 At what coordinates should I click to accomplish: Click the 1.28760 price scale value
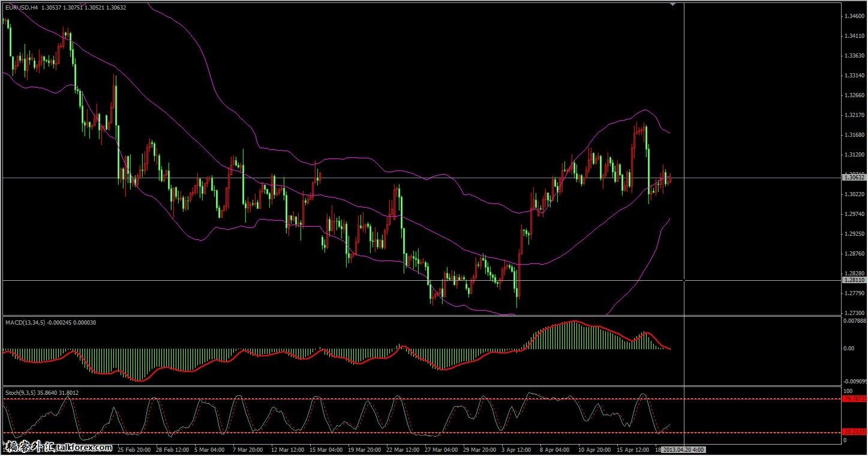click(x=854, y=254)
